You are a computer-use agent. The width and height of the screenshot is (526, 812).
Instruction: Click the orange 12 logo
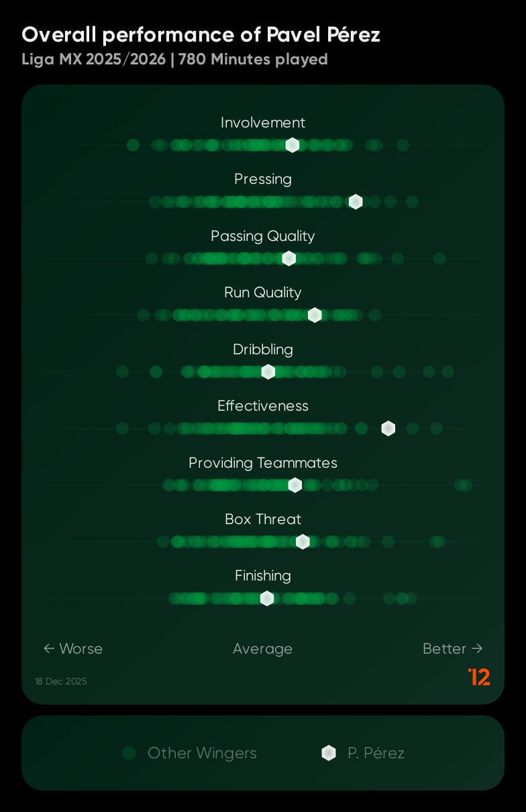[x=479, y=676]
